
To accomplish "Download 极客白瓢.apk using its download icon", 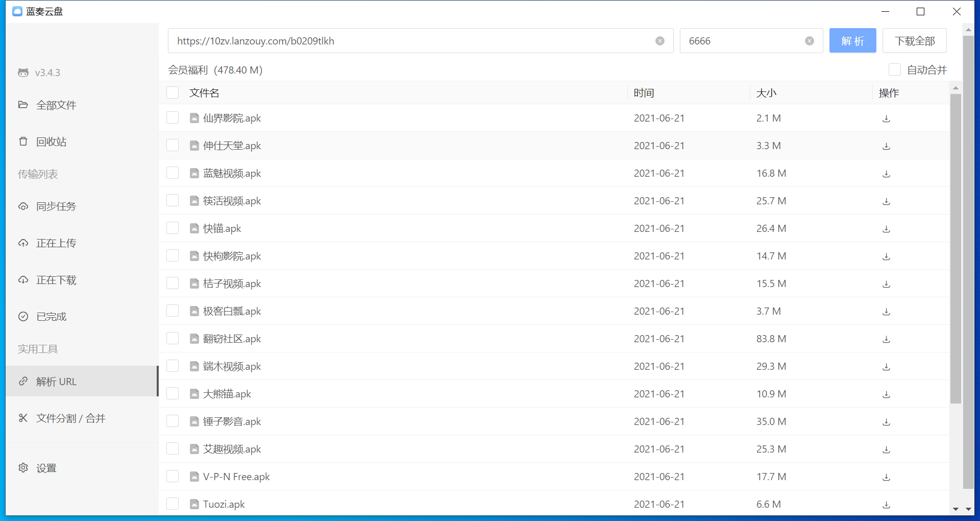I will pyautogui.click(x=887, y=312).
